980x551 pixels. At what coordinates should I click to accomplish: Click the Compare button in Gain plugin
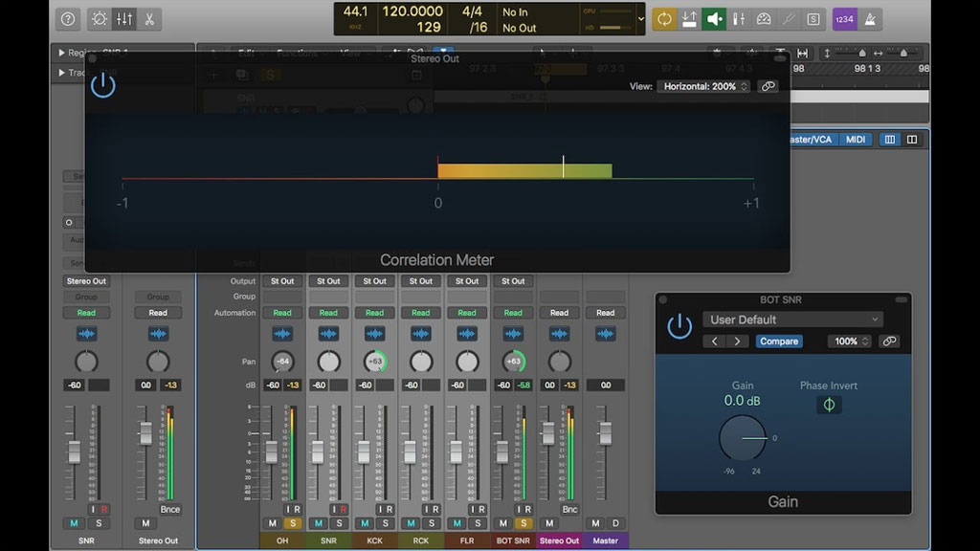(x=779, y=342)
